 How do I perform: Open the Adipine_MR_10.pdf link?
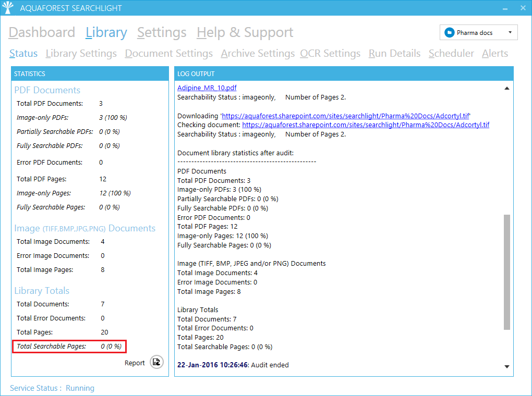pyautogui.click(x=207, y=88)
